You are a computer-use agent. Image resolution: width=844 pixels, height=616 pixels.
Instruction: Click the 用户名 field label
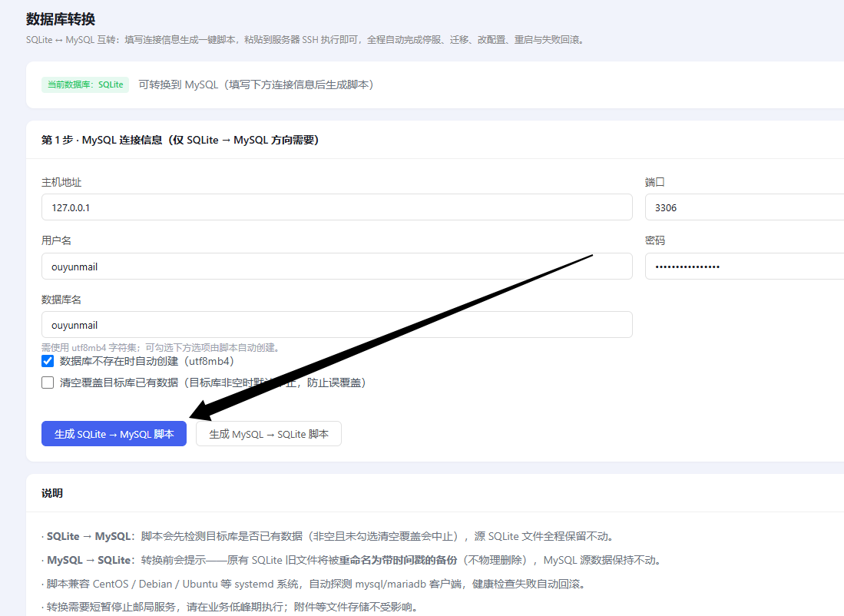(x=57, y=240)
